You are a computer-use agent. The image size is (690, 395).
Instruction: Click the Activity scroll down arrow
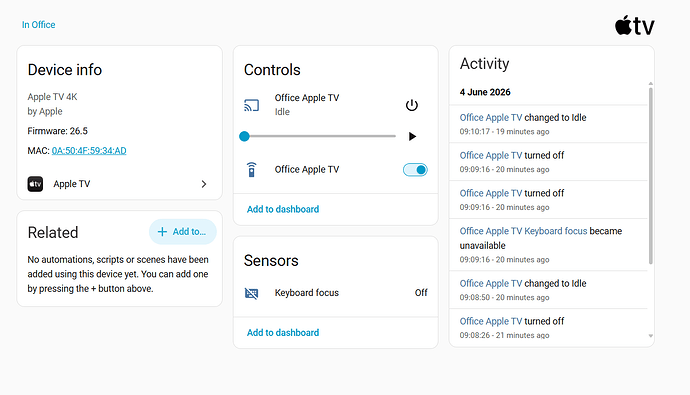coord(651,336)
